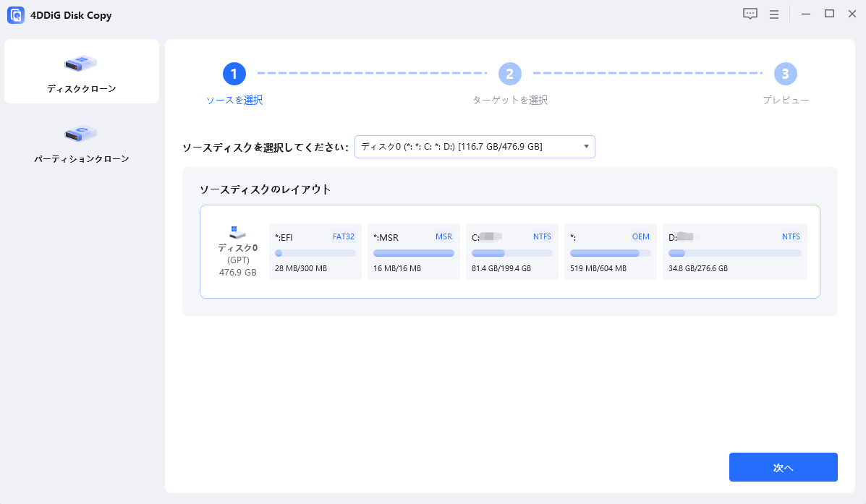The image size is (866, 504).
Task: Select the ディスククローン disk icon in sidebar
Action: 81,64
